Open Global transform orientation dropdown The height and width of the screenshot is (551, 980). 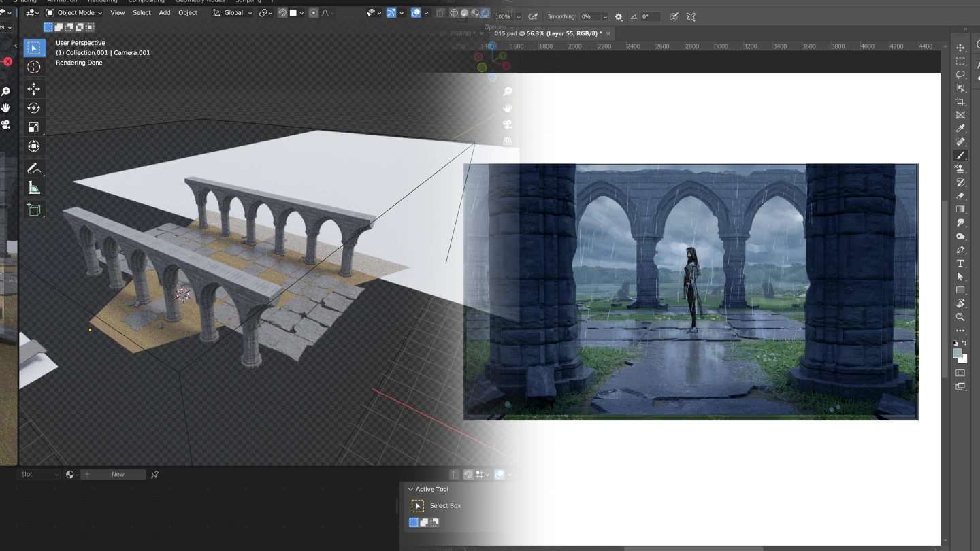[x=233, y=13]
